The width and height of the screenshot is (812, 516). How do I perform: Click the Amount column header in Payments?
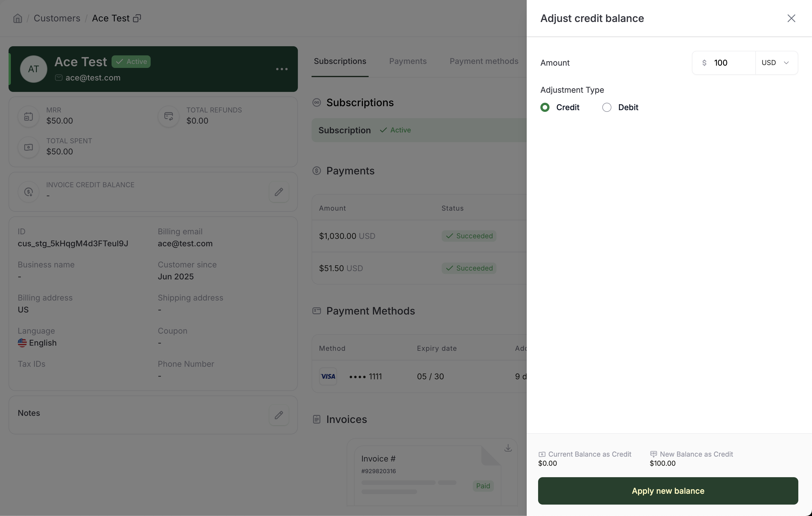(x=332, y=208)
